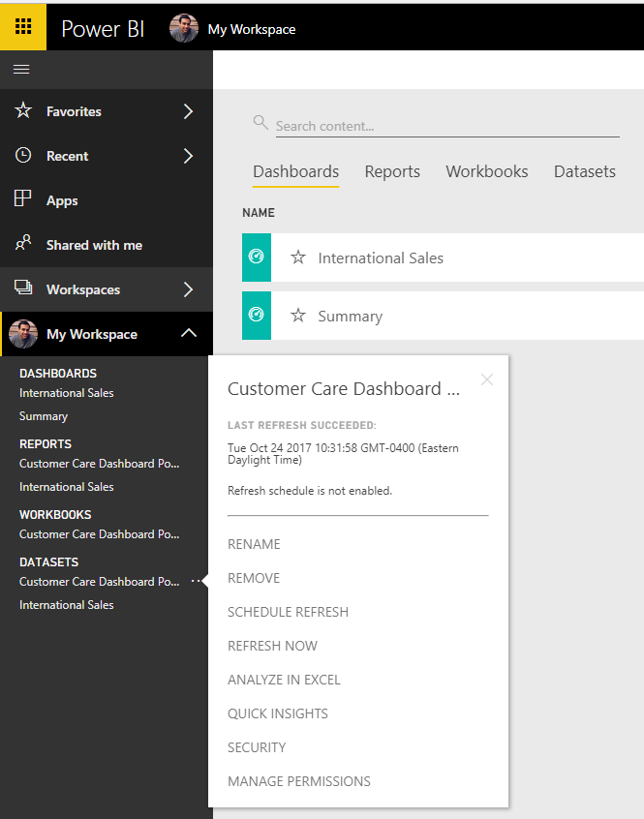
Task: Open Apps from the sidebar icon
Action: coord(22,198)
